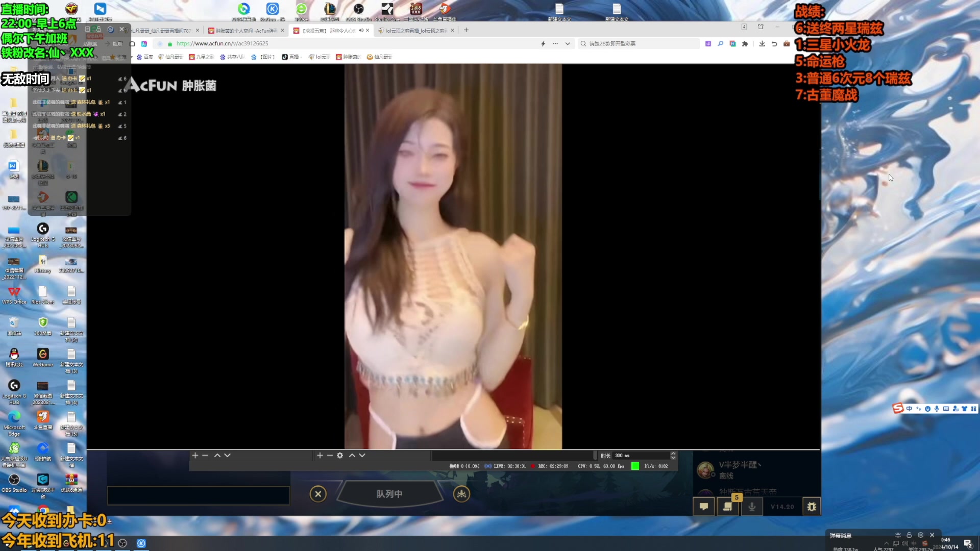Viewport: 980px width, 551px height.
Task: Open the browser downloads arrow icon
Action: (x=762, y=44)
